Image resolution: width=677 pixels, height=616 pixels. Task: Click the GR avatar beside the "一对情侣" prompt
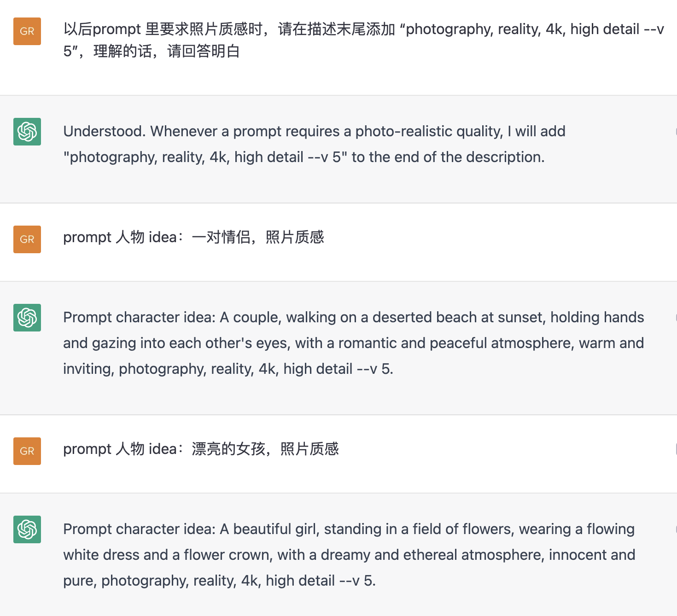click(27, 239)
